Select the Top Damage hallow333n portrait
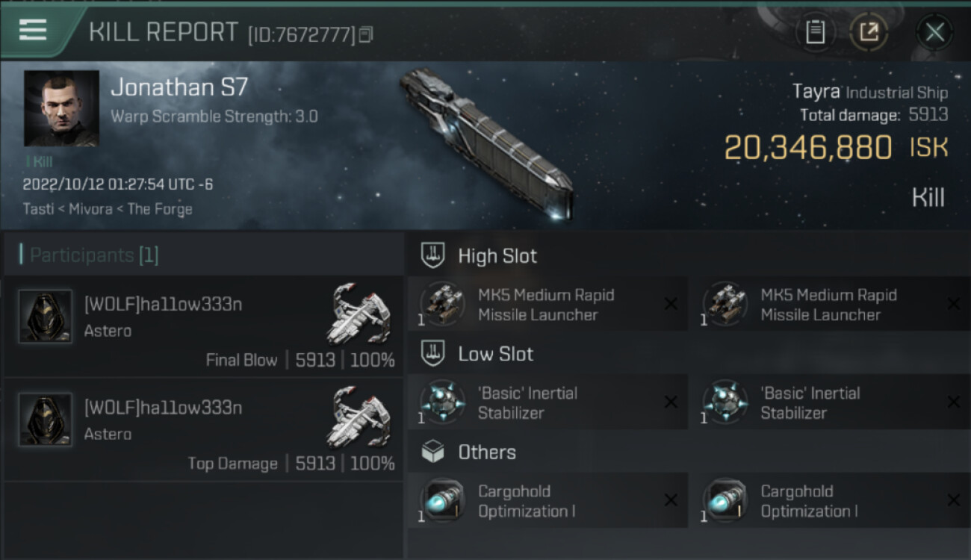 point(46,420)
